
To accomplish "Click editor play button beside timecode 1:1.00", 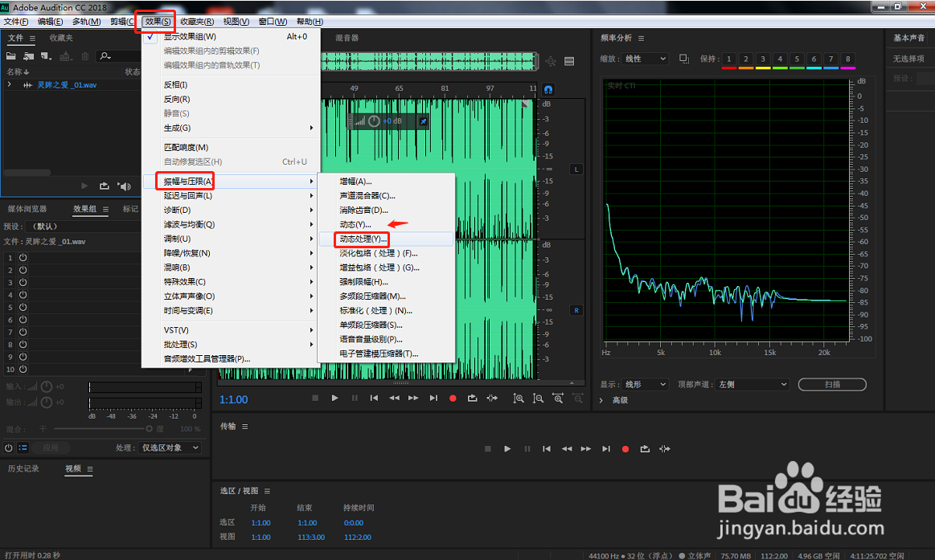I will (334, 398).
